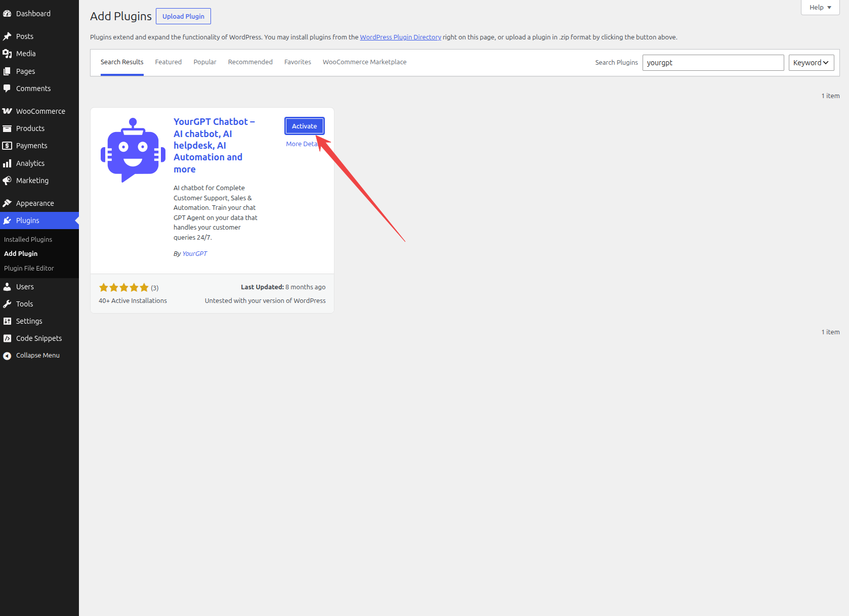Click the "Add Plugins" page heading
Image resolution: width=849 pixels, height=616 pixels.
tap(121, 16)
